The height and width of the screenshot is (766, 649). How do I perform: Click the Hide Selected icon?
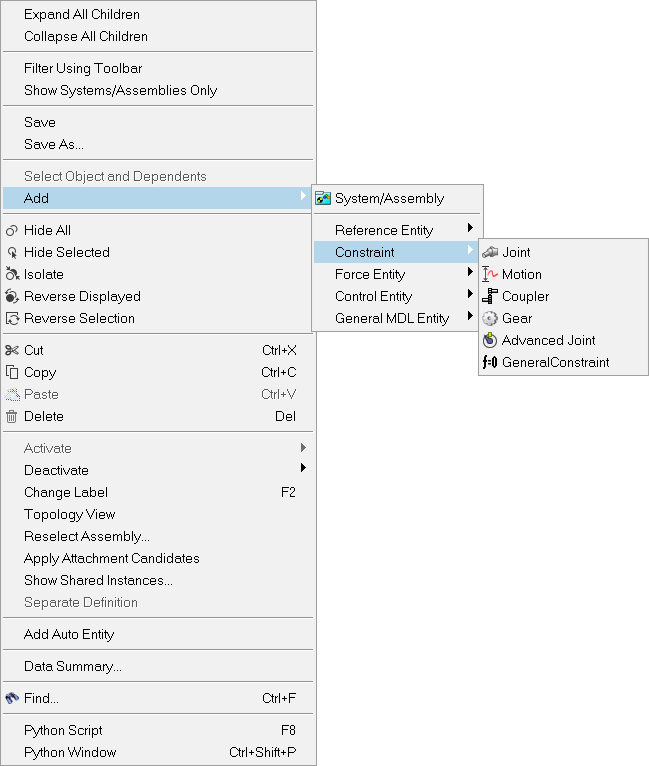click(x=12, y=252)
